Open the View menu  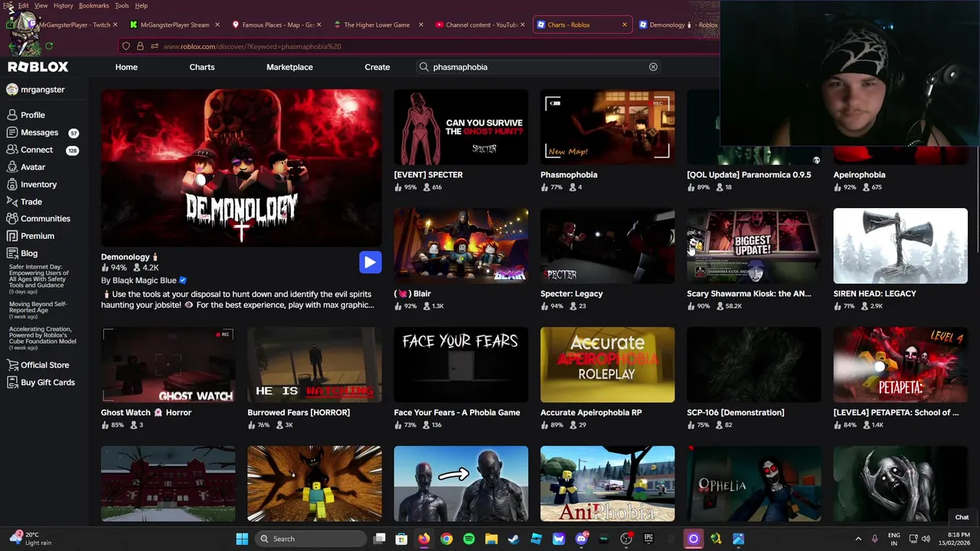point(41,5)
